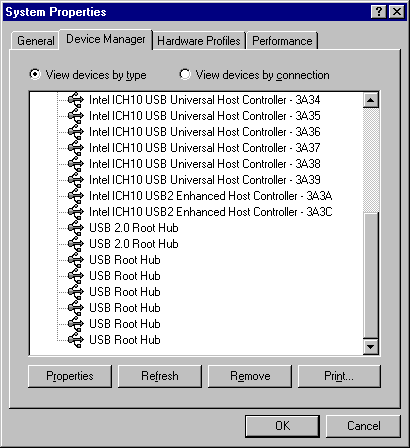Click the device list scroll up arrow

(371, 100)
